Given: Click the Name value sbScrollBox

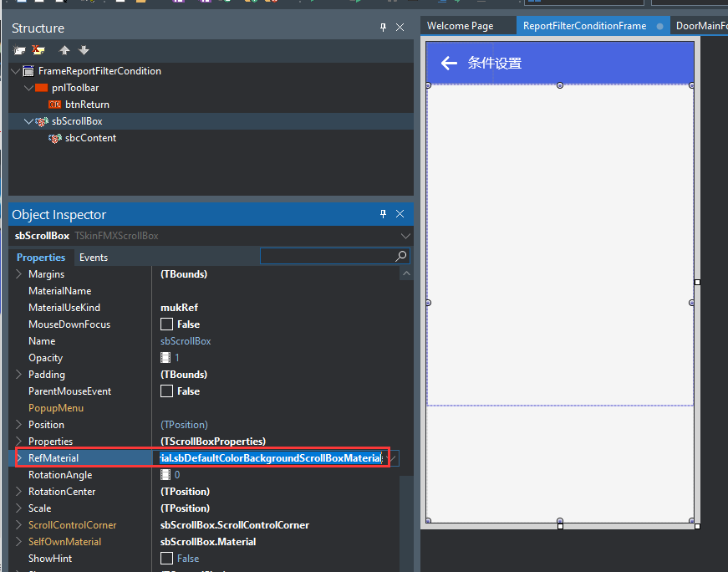Looking at the screenshot, I should tap(186, 341).
